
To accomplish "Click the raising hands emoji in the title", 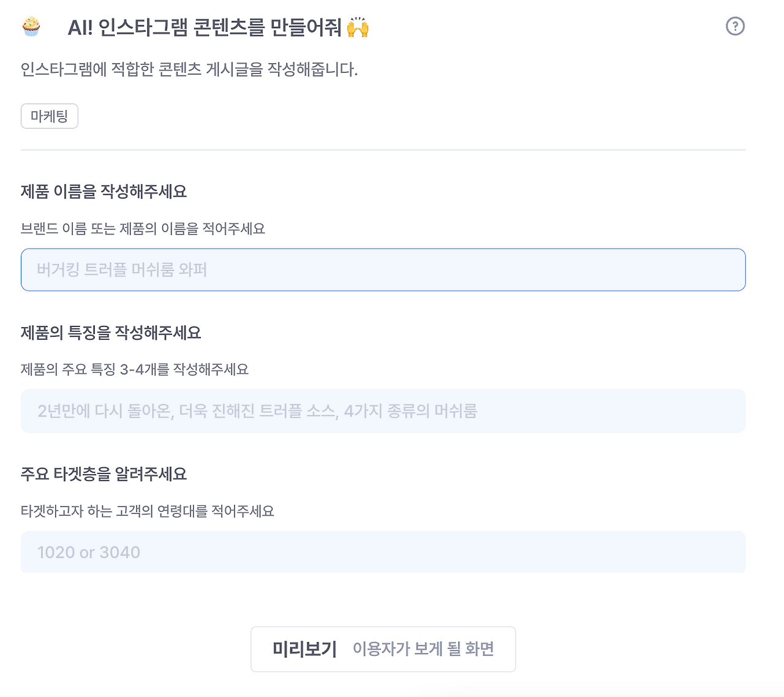I will click(x=358, y=28).
